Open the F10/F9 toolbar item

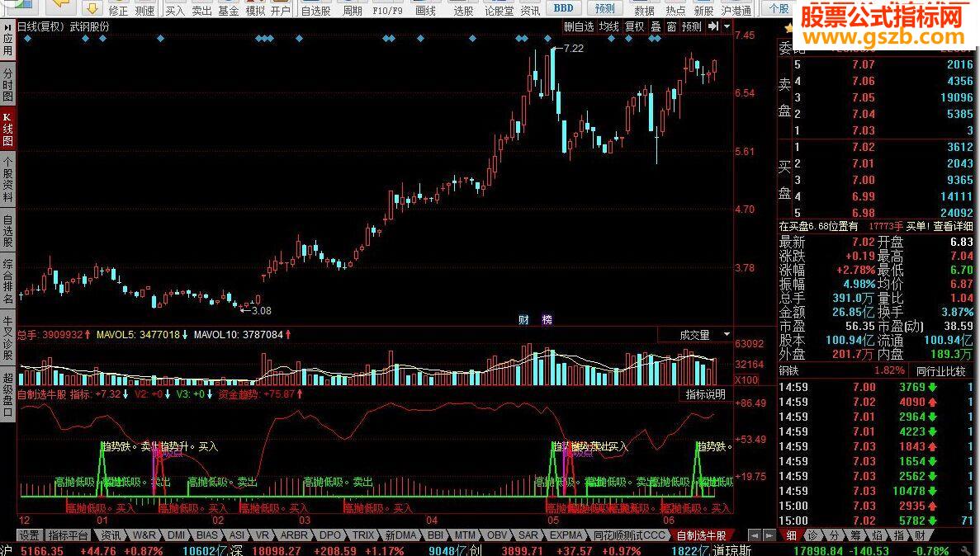click(387, 11)
